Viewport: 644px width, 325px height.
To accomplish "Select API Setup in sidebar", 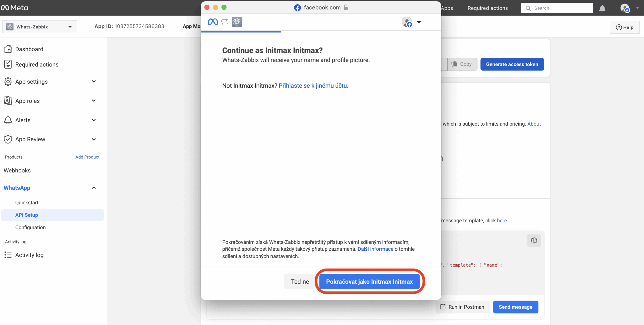I will coord(52,215).
